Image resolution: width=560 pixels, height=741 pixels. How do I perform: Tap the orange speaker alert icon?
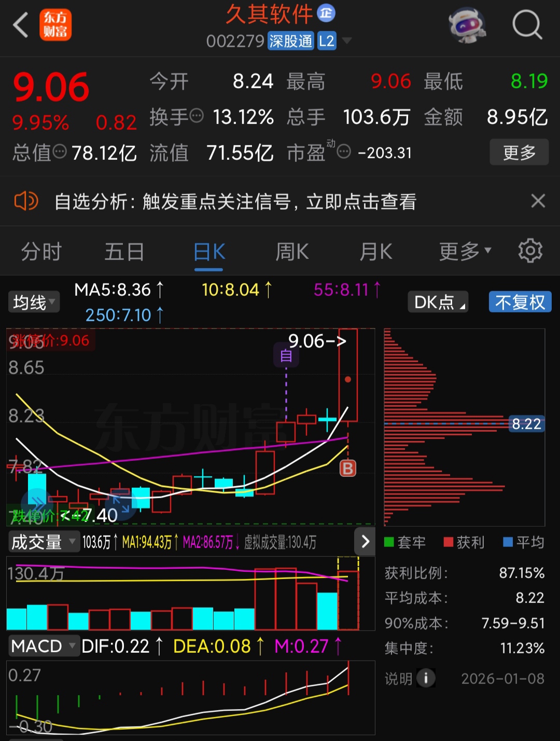pyautogui.click(x=26, y=201)
